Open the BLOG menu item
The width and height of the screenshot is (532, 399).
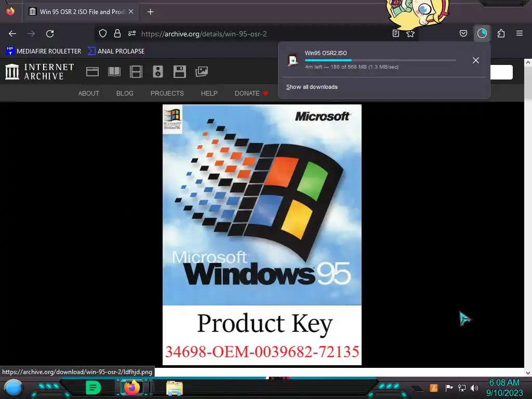[x=125, y=94]
